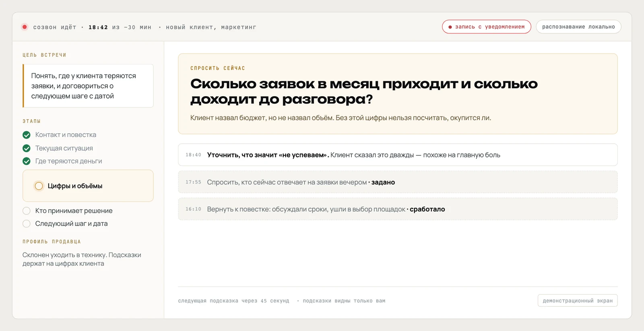Click the 17:55 timestamp
Image resolution: width=644 pixels, height=331 pixels.
point(193,182)
